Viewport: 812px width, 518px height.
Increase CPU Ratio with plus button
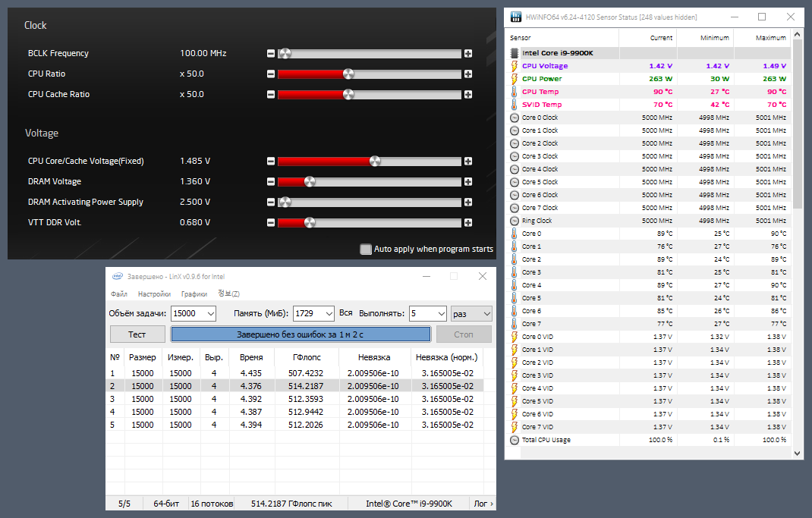(468, 74)
